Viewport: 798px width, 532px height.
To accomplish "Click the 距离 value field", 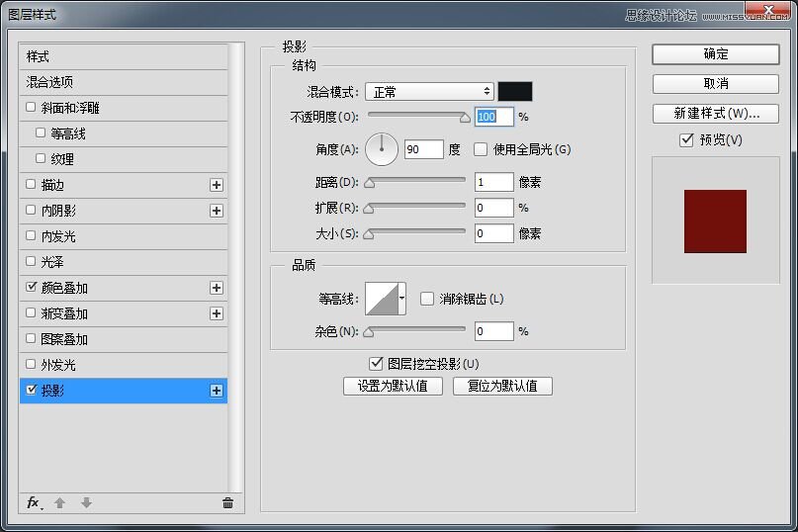I will tap(494, 182).
